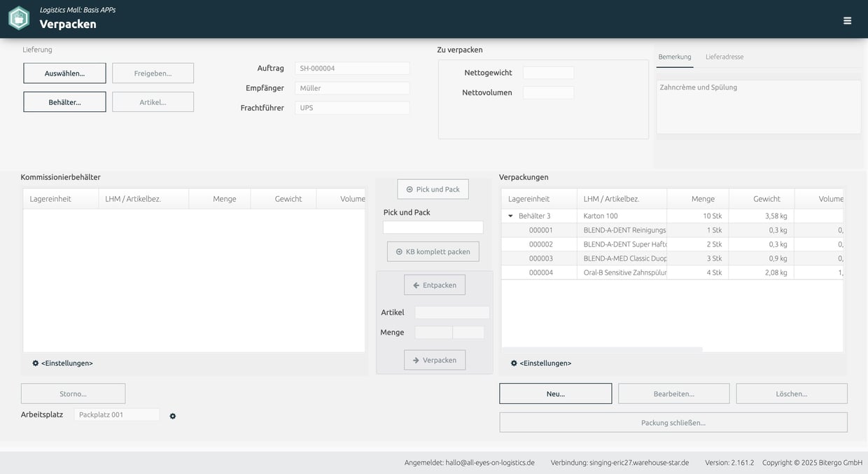
Task: Open workstation settings gear beside Packplatz 001
Action: [x=173, y=416]
